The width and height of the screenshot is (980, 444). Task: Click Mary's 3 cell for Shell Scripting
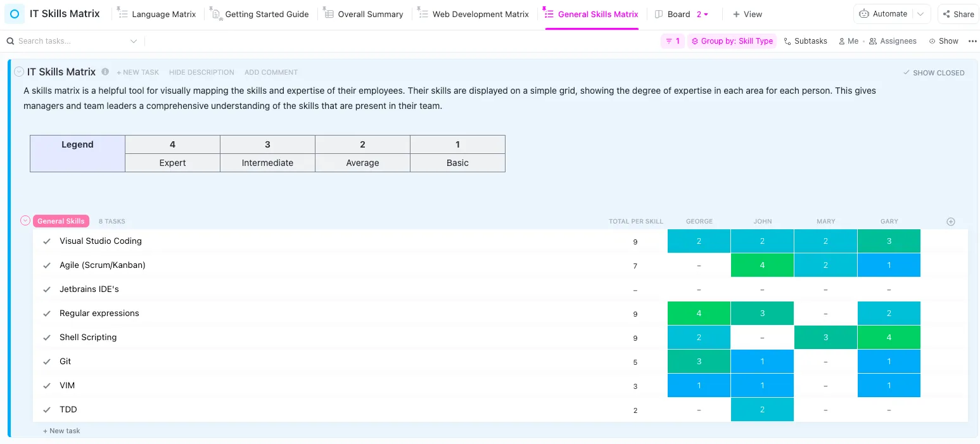click(x=825, y=338)
